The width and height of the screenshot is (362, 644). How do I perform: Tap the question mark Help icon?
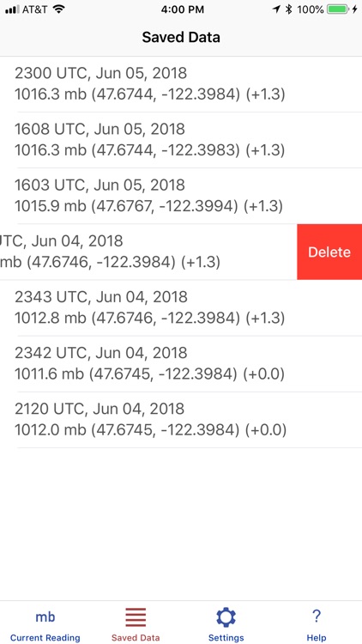pos(316,617)
